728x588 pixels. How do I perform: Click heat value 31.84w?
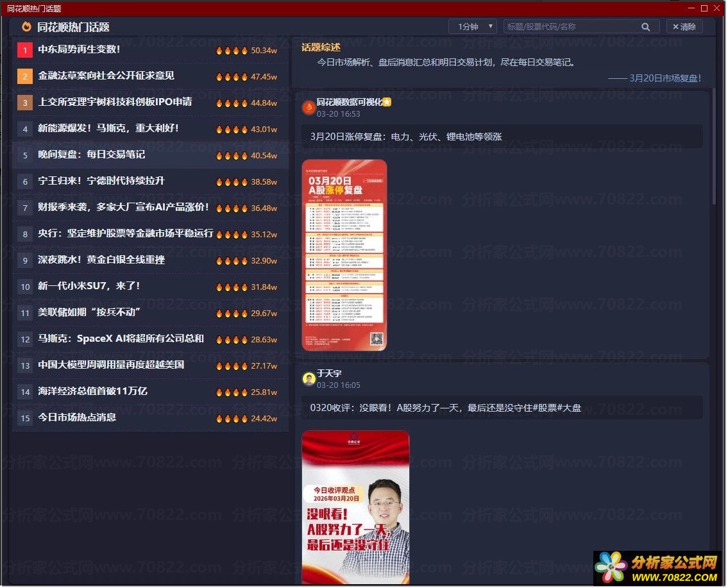pyautogui.click(x=265, y=287)
